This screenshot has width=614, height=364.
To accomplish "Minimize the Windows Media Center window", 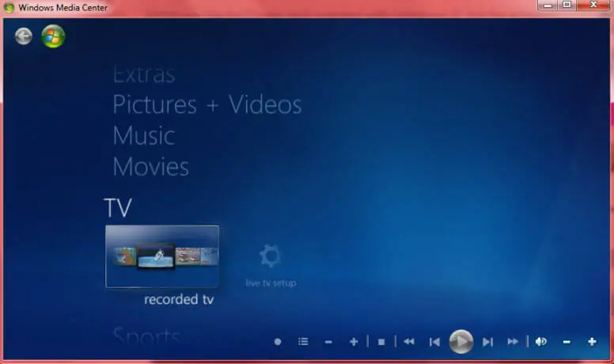I will click(548, 5).
